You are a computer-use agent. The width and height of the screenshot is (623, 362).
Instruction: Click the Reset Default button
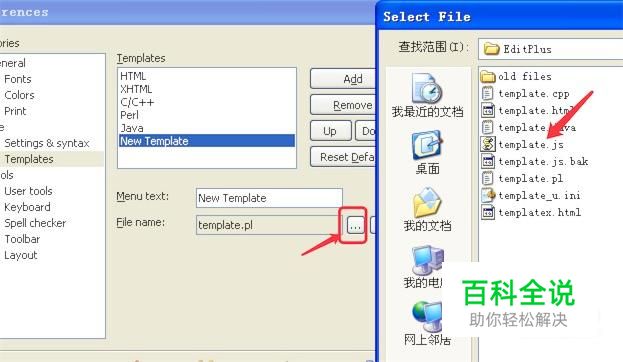click(x=343, y=157)
